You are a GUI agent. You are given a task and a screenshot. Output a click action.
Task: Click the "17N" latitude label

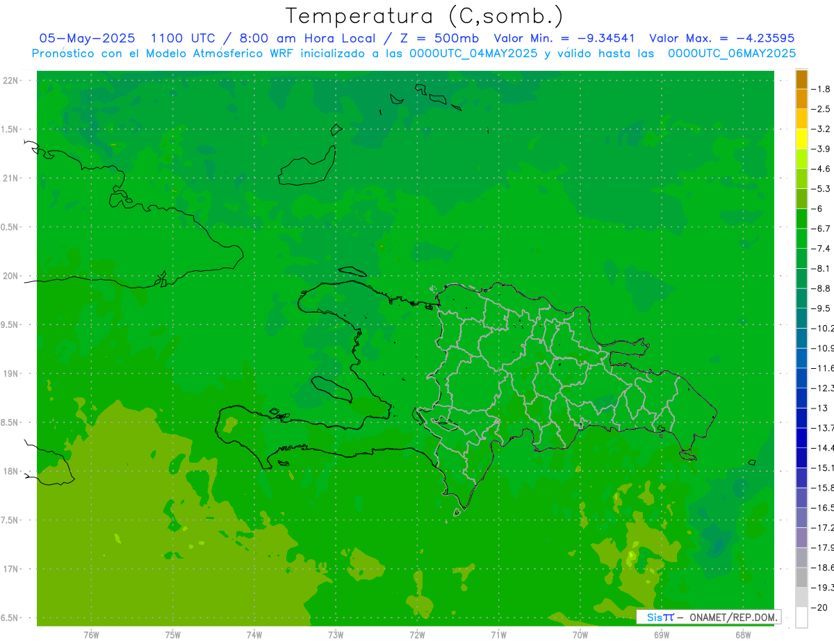[x=11, y=569]
